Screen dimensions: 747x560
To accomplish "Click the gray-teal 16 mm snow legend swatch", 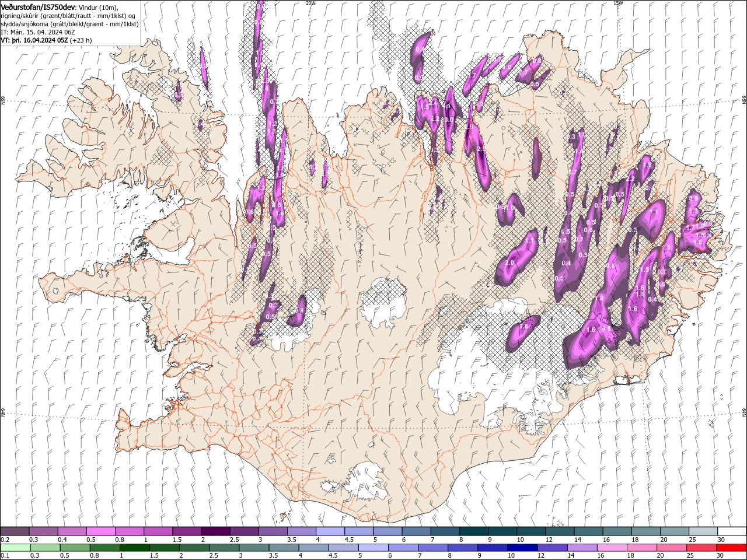I will pyautogui.click(x=617, y=531).
